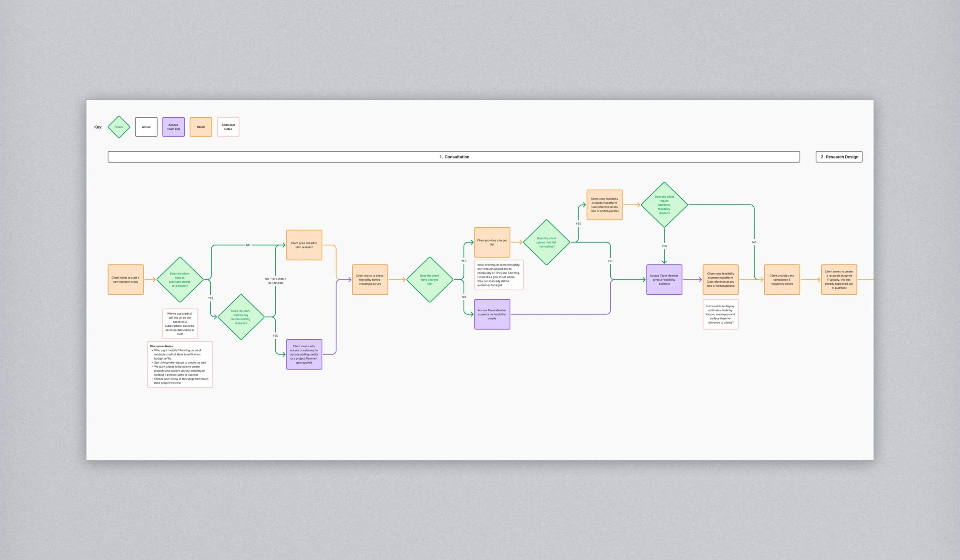Select the purple Access Team (LS) key box
The height and width of the screenshot is (560, 960).
(174, 127)
